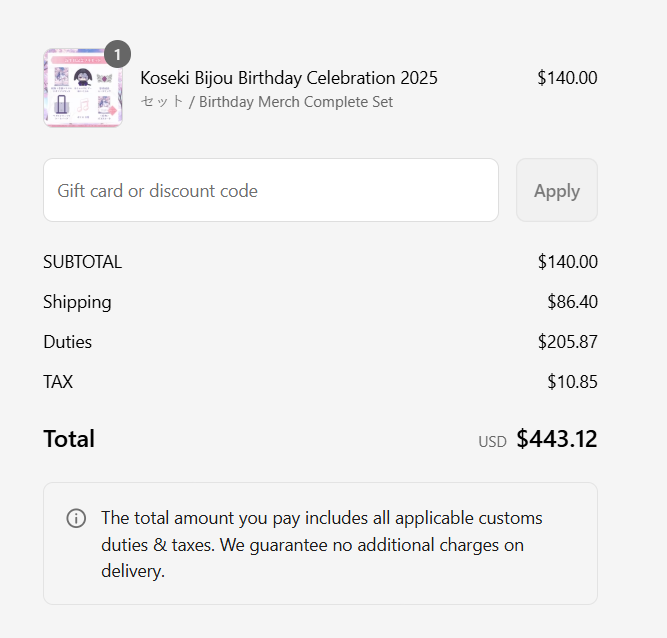Click the duties amount $205.87
667x638 pixels.
567,342
